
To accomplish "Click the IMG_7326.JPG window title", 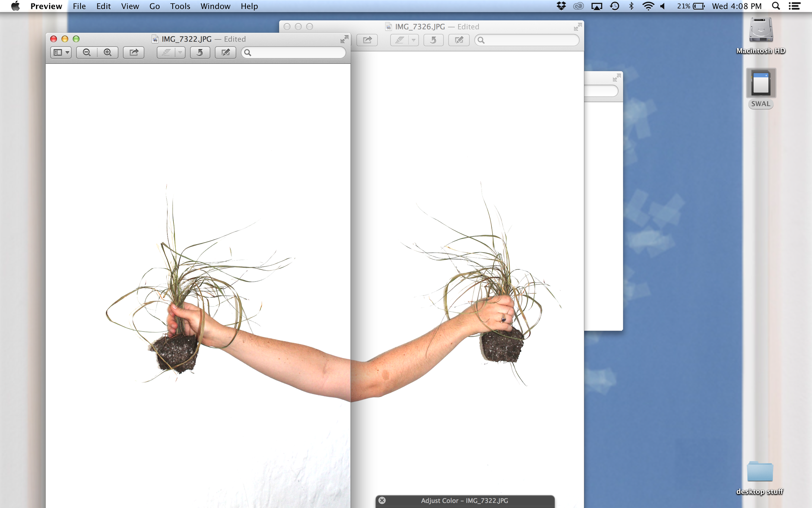I will coord(420,27).
